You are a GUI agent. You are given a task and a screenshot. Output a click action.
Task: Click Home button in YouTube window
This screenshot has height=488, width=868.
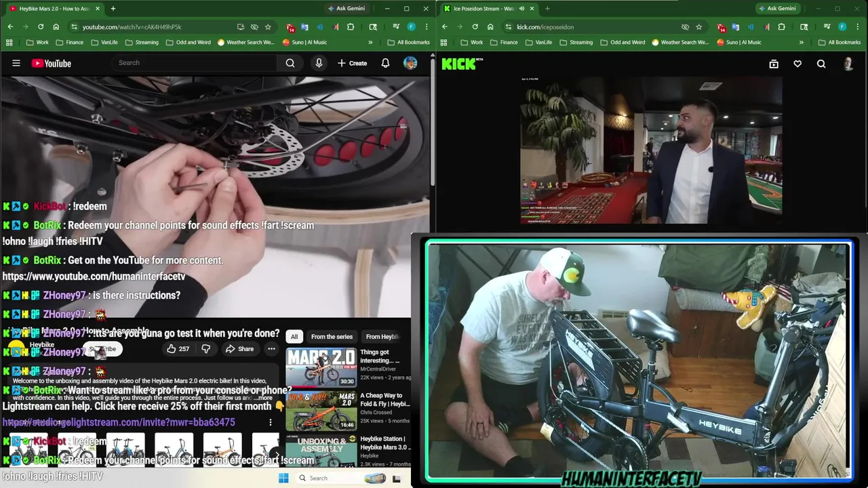(x=56, y=26)
